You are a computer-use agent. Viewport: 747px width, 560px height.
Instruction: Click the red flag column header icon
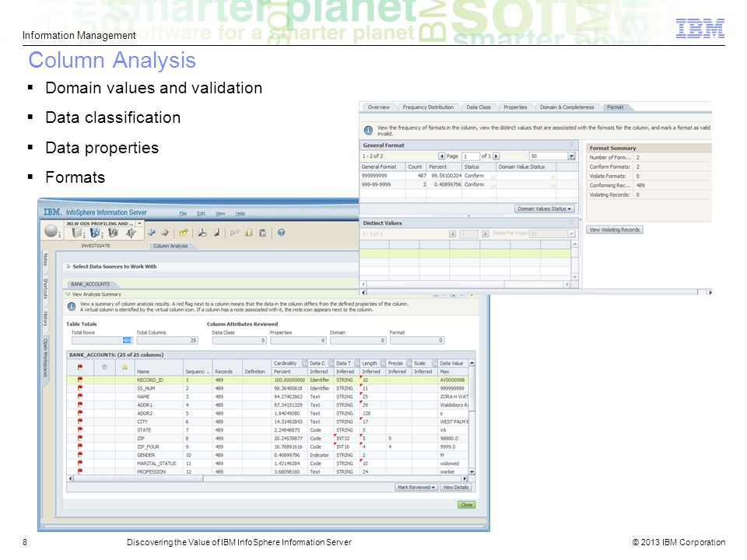[x=80, y=367]
